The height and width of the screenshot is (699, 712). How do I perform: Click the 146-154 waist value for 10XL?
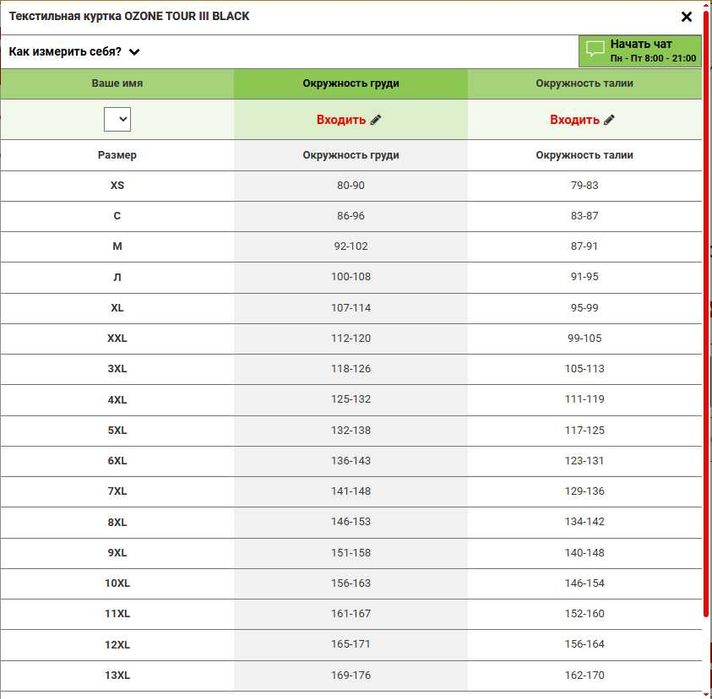point(584,583)
